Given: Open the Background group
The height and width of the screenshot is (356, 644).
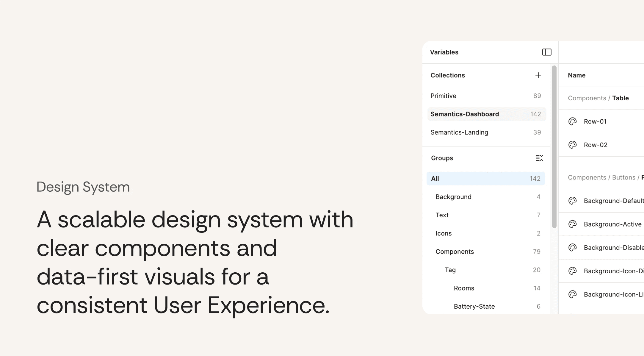Looking at the screenshot, I should click(486, 197).
